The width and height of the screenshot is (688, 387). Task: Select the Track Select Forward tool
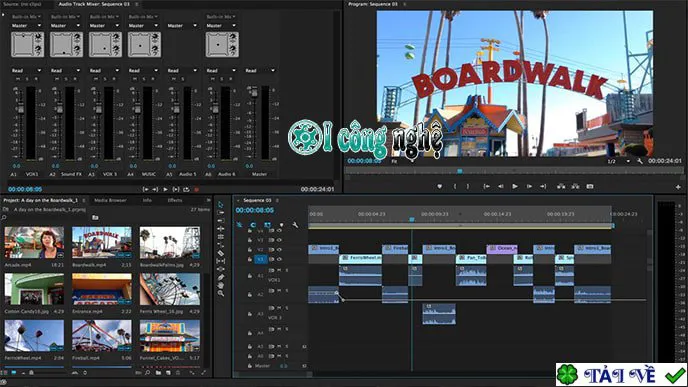(x=220, y=213)
